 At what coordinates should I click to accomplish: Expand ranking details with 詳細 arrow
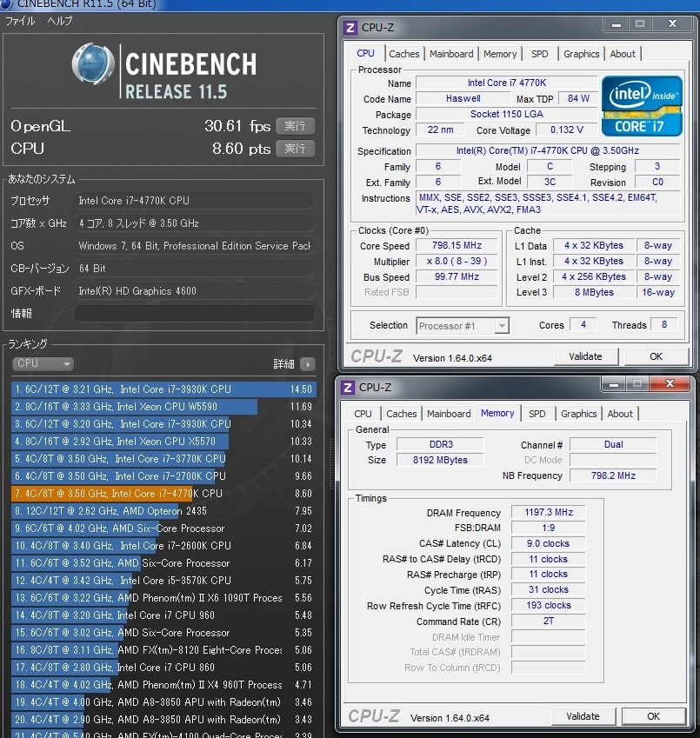[308, 364]
